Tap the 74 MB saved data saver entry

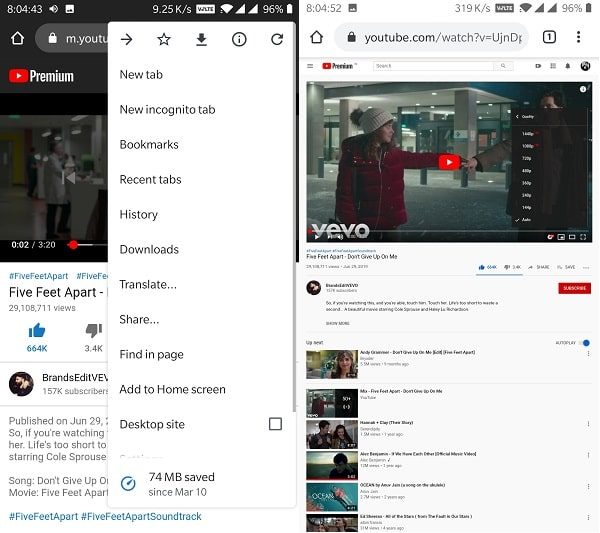click(202, 484)
